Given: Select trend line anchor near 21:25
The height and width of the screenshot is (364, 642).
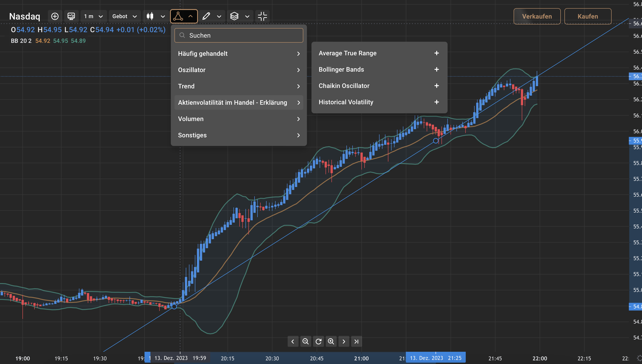Looking at the screenshot, I should [436, 141].
